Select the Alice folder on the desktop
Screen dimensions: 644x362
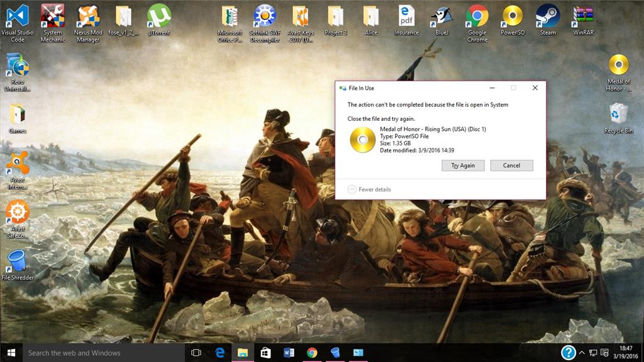pos(371,20)
